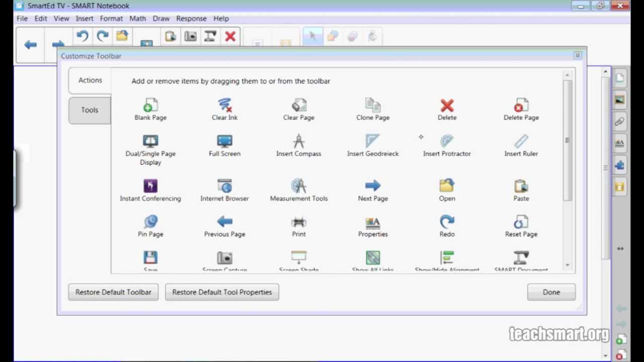This screenshot has width=644, height=362.
Task: Click the Show/Hide Alignment icon
Action: pyautogui.click(x=447, y=257)
